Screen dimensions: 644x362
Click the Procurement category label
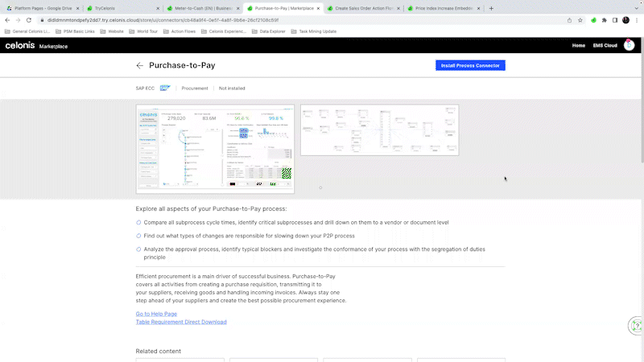point(195,88)
